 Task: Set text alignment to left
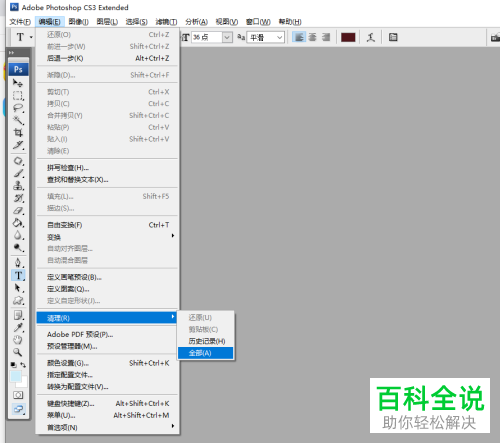pyautogui.click(x=299, y=37)
